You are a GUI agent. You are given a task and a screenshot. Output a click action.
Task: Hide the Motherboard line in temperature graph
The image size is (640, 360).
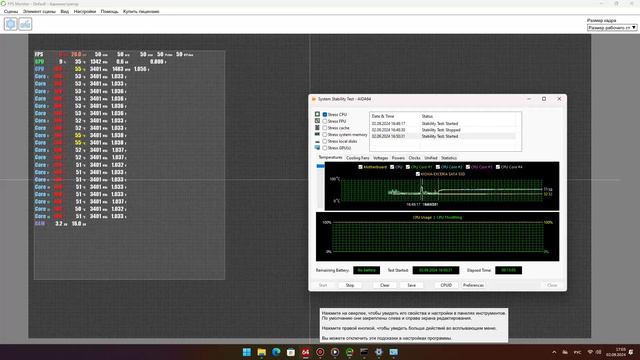[x=360, y=167]
